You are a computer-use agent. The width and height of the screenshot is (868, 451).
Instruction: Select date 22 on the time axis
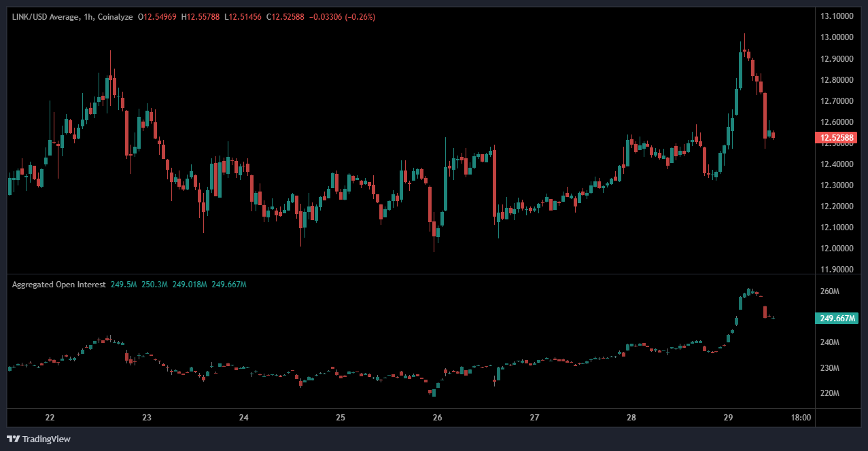50,418
